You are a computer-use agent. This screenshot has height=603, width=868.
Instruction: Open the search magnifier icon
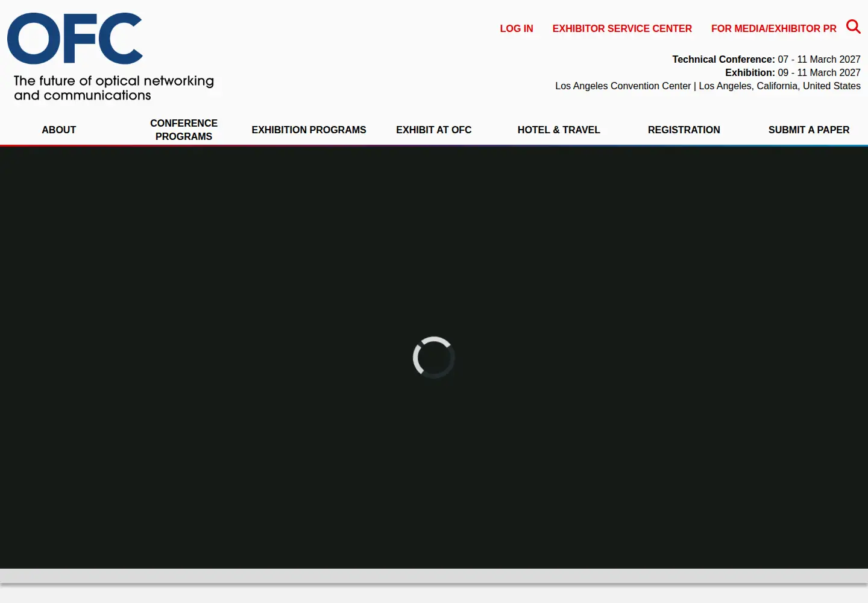click(854, 27)
